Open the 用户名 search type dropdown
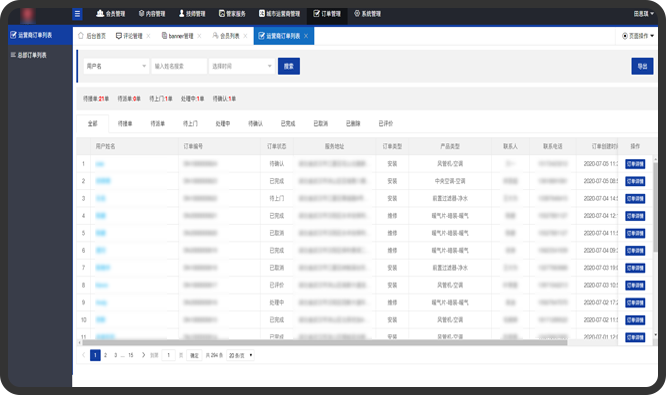Viewport: 666px width, 395px height. (x=116, y=66)
